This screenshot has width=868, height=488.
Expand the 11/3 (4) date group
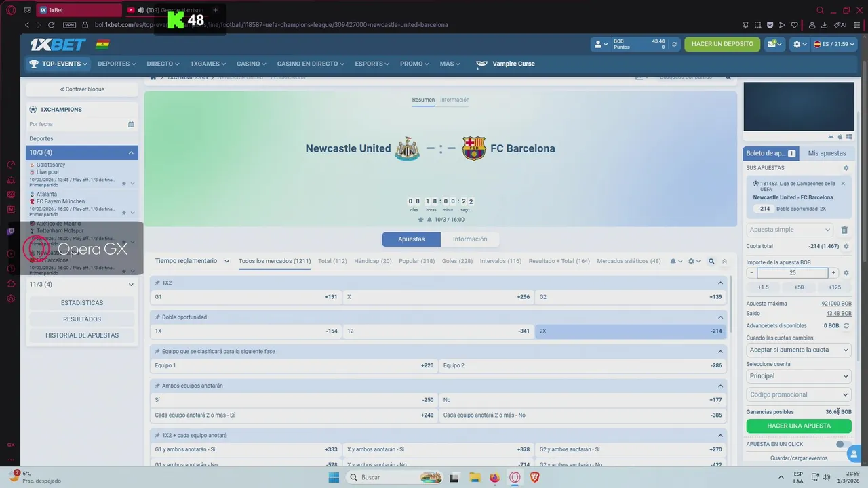coord(82,285)
